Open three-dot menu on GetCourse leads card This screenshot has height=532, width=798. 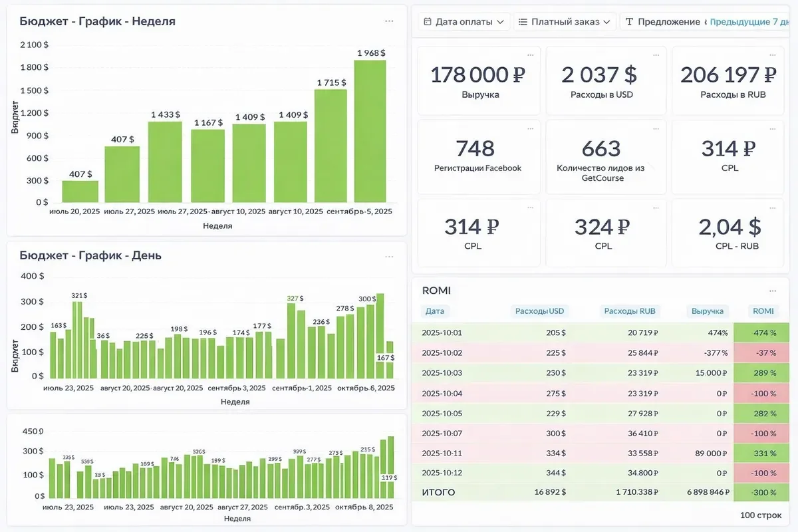click(655, 128)
